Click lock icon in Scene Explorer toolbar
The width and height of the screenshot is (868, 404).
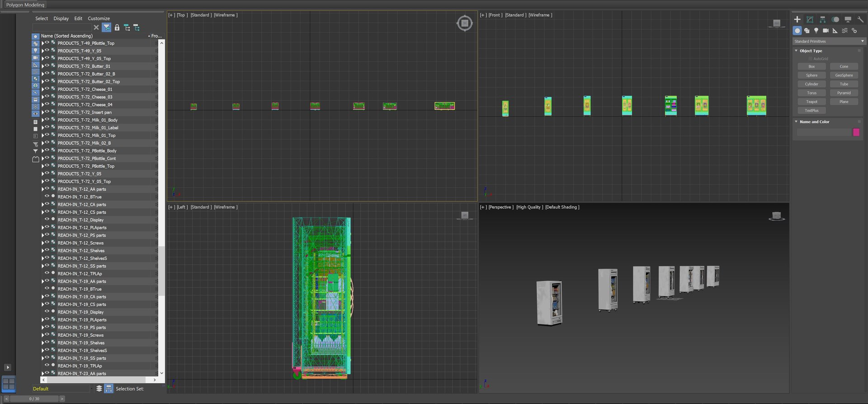[117, 28]
